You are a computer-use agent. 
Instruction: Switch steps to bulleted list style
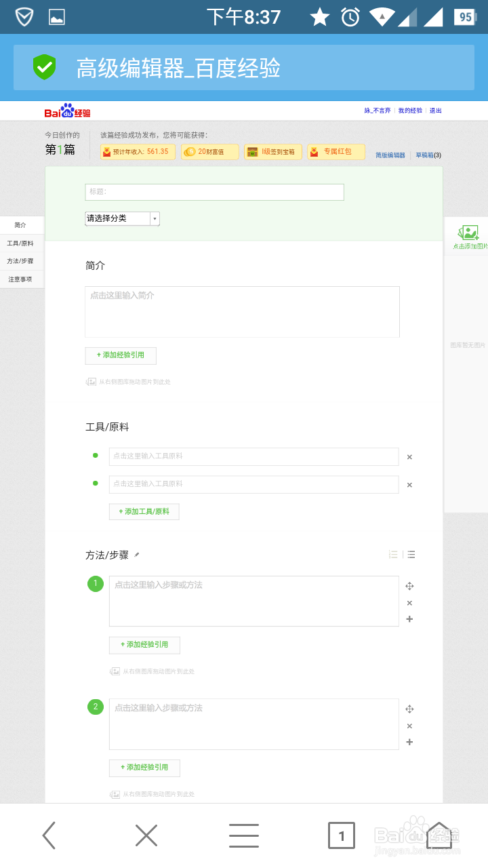411,555
